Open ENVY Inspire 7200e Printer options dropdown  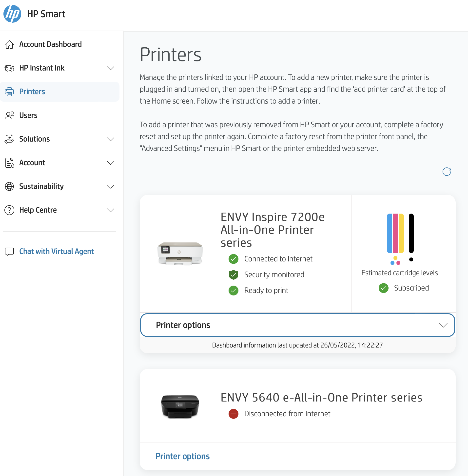tap(297, 325)
